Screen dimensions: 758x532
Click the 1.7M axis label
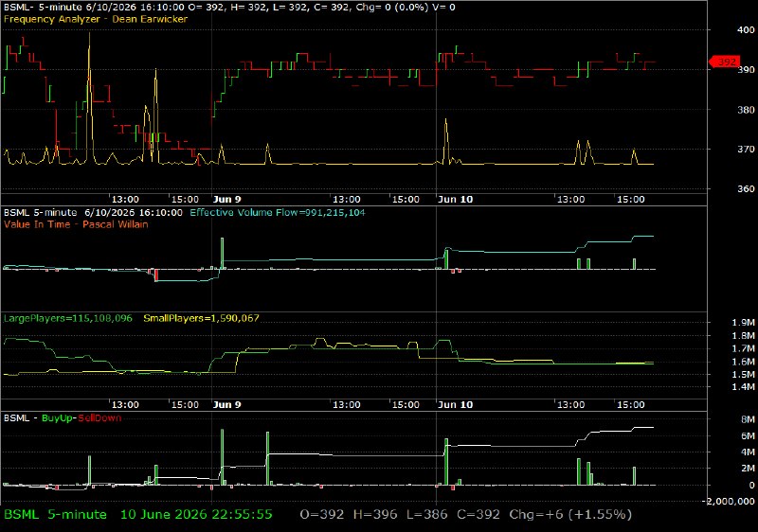[x=744, y=348]
